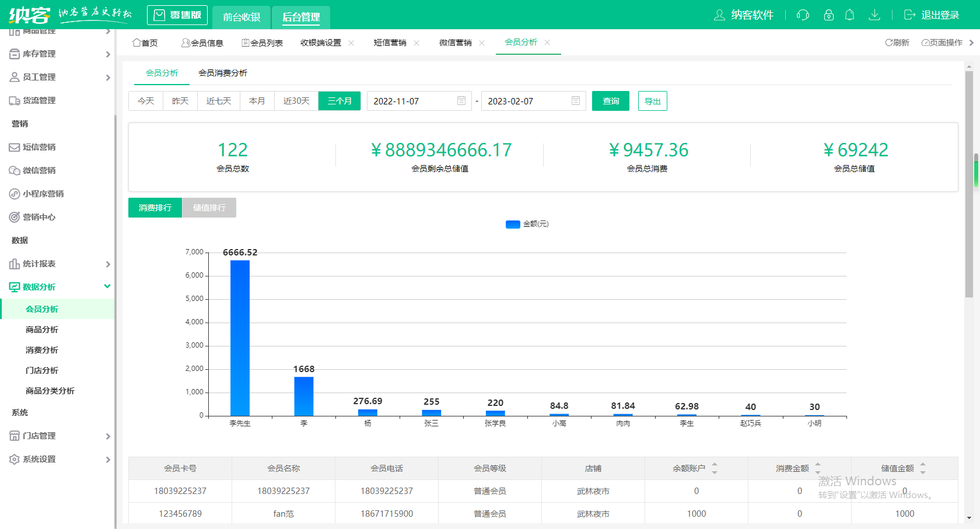Collapse the 数据分析 sidebar section
Image resolution: width=980 pixels, height=529 pixels.
pos(58,287)
